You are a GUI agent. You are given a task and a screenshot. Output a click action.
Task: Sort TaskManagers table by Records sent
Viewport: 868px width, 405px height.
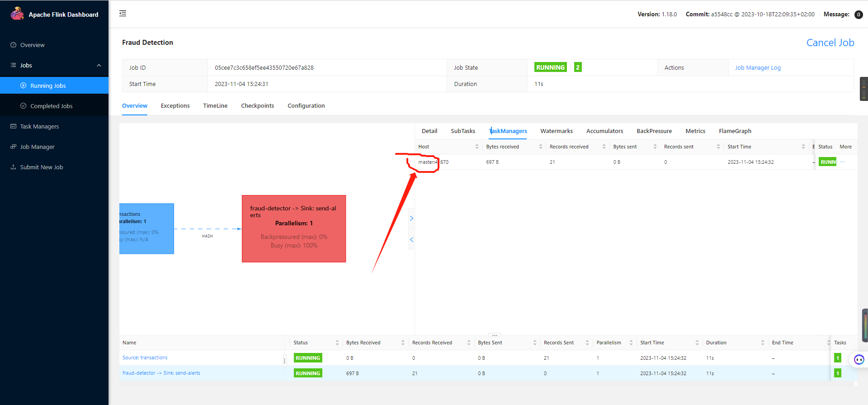coord(718,147)
